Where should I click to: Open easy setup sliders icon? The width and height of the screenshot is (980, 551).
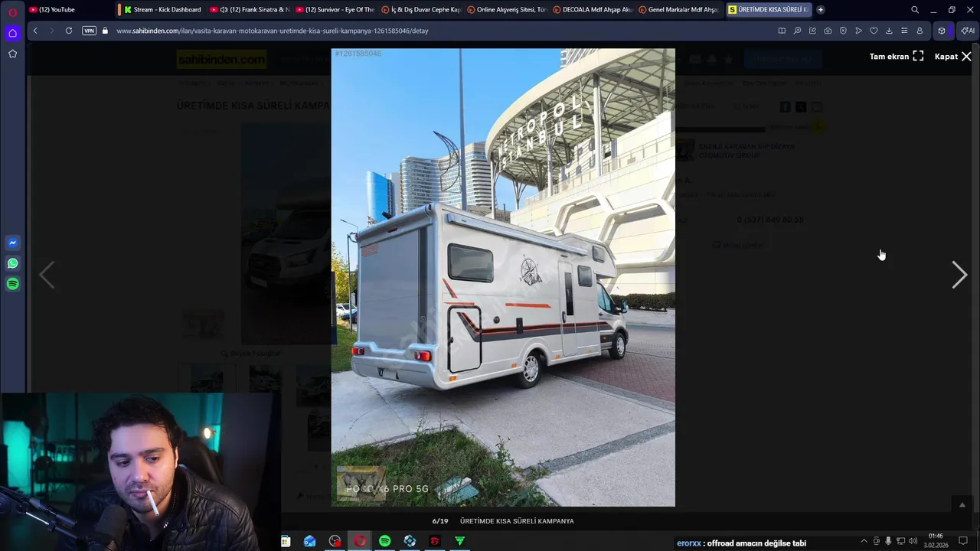coord(904,31)
